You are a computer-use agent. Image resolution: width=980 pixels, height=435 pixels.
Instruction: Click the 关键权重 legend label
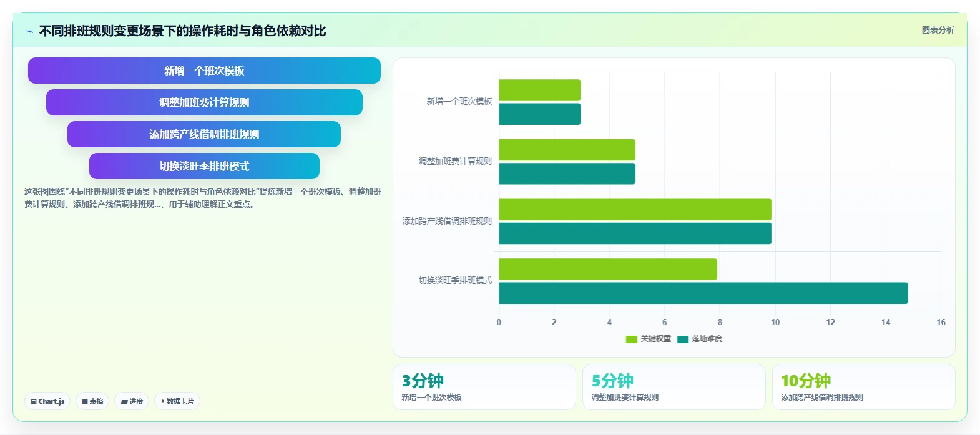coord(655,339)
